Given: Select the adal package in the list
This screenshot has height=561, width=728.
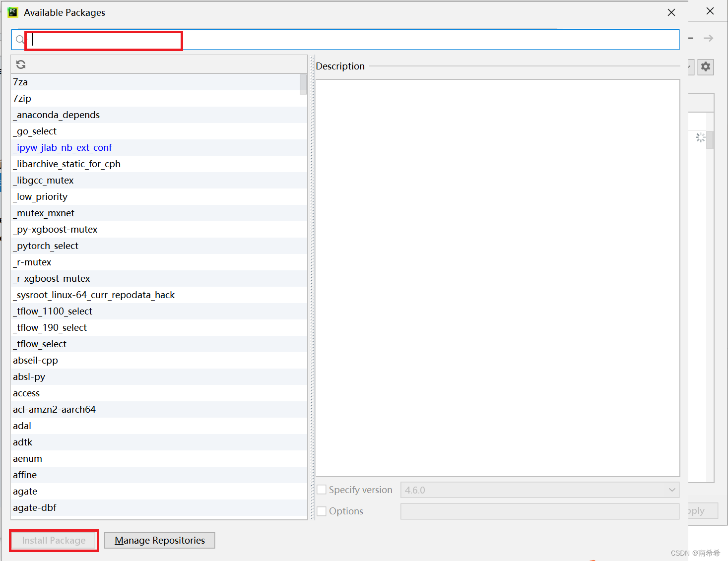Looking at the screenshot, I should point(22,426).
